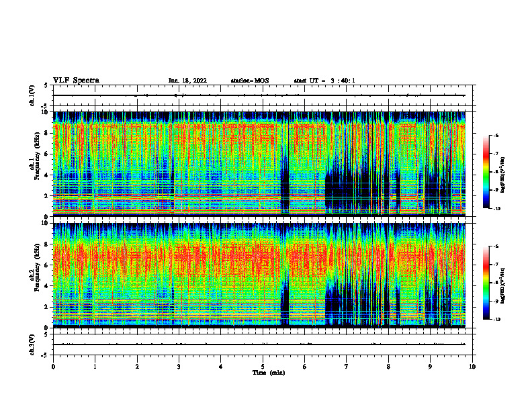Click the ch.3 voltage waveform strip
Screen dimensions: 532x411
[x=263, y=345]
